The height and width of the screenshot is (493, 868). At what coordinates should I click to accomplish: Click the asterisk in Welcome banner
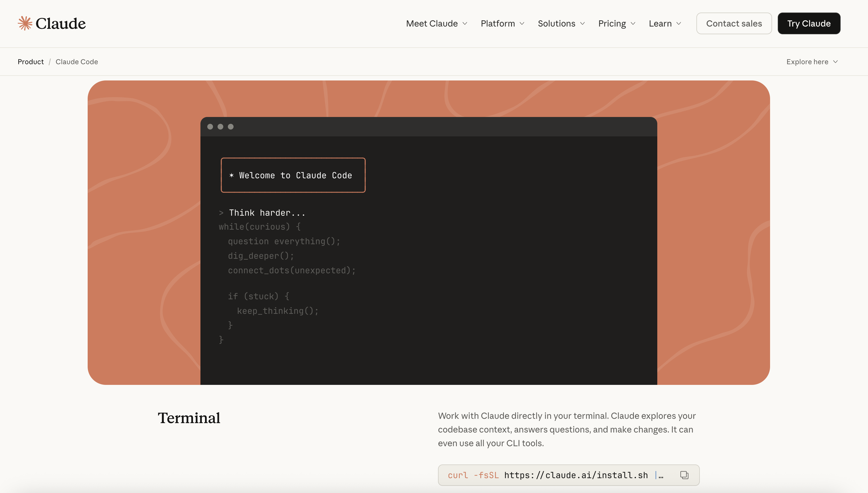click(x=231, y=175)
